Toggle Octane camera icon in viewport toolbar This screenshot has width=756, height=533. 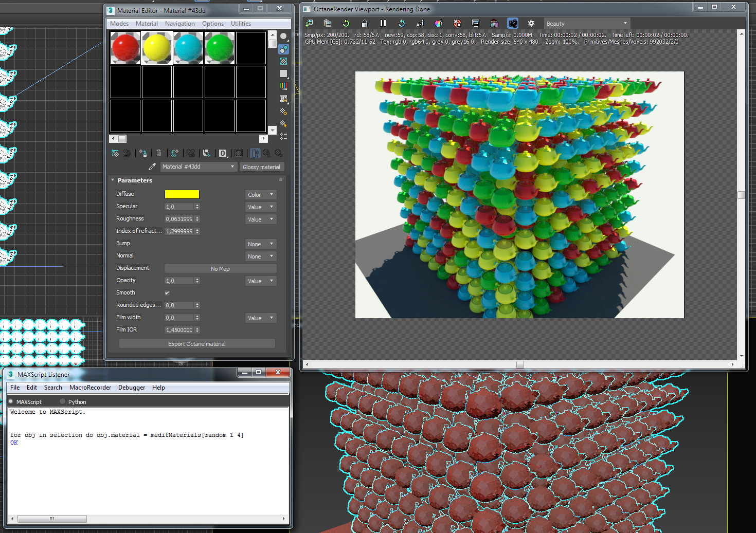(513, 23)
